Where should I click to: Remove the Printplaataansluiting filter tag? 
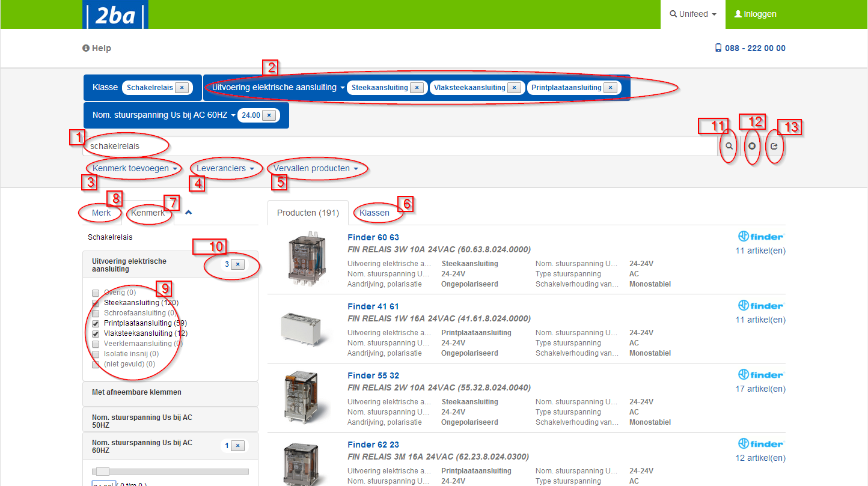point(611,88)
